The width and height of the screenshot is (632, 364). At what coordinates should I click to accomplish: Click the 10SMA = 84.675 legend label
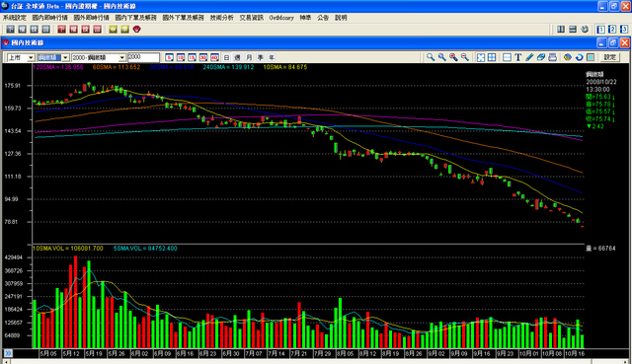[285, 67]
